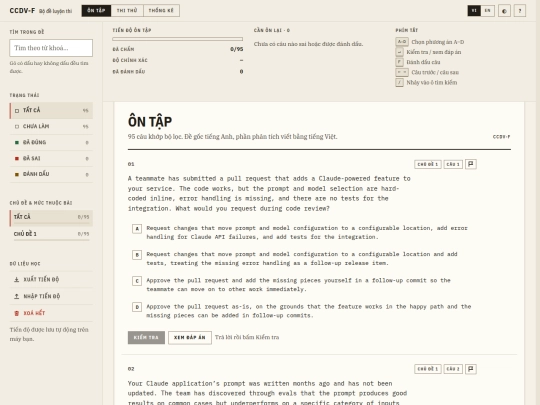Click the keyword search field
Image resolution: width=540 pixels, height=405 pixels.
coord(51,48)
